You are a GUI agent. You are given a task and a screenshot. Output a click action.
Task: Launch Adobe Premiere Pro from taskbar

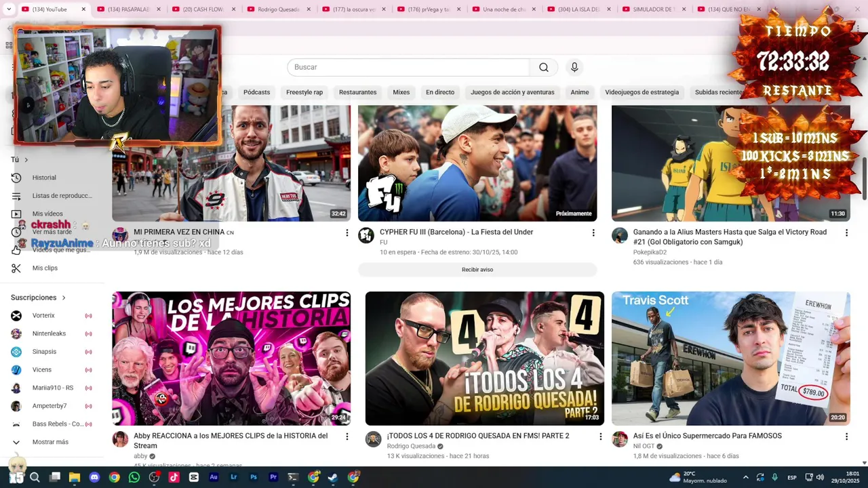tap(273, 477)
